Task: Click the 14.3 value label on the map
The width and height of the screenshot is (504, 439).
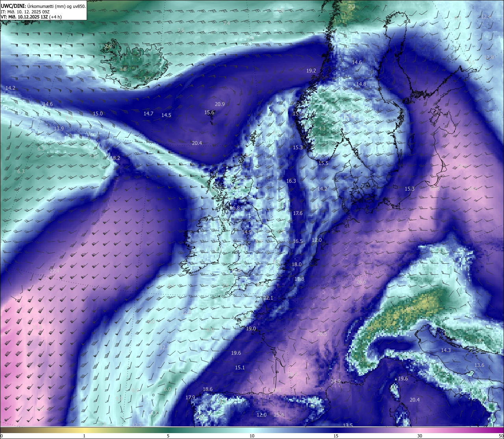Action: [446, 350]
